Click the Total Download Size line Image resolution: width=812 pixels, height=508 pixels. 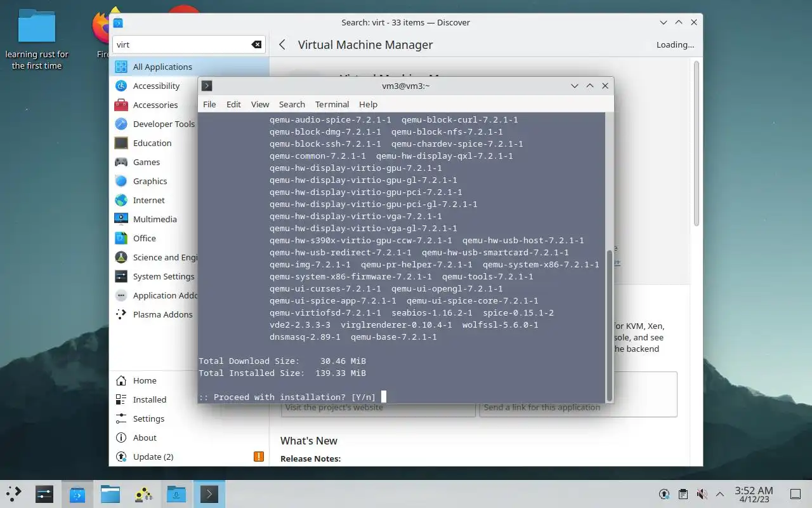click(282, 361)
